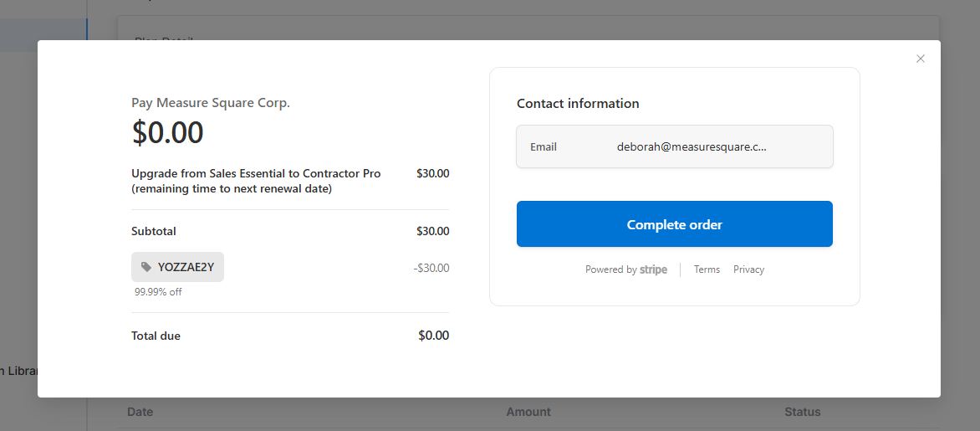980x431 pixels.
Task: Click the Date column header in background table
Action: point(140,413)
